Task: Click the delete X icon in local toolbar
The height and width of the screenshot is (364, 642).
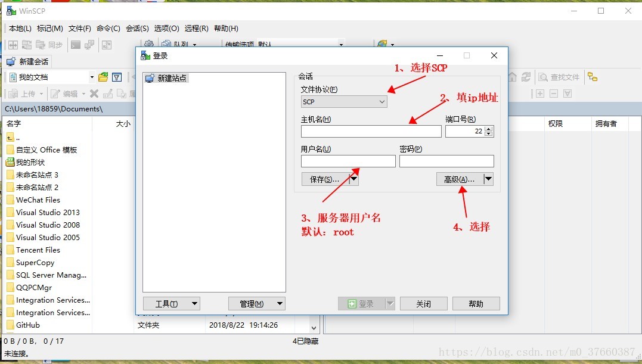Action: point(94,94)
